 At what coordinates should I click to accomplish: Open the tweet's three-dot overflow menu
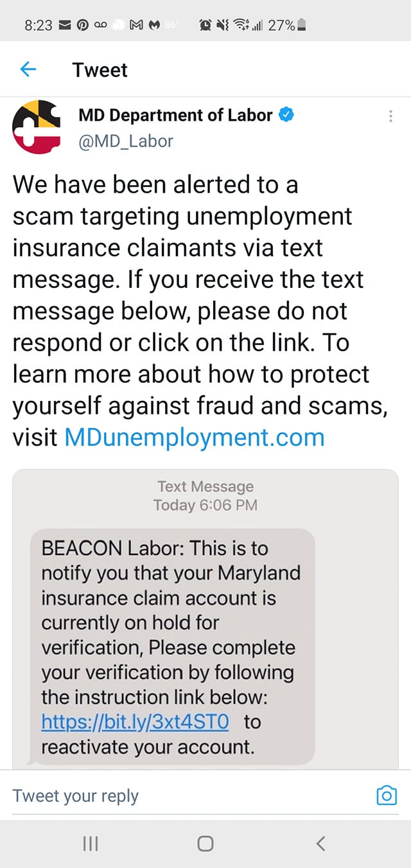[390, 116]
